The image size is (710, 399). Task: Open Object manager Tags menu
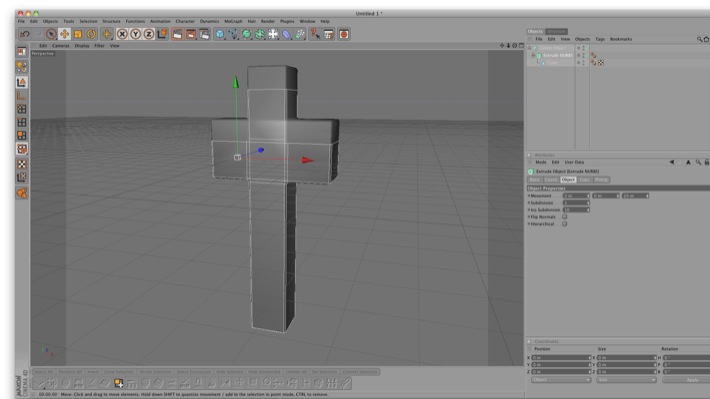click(600, 39)
